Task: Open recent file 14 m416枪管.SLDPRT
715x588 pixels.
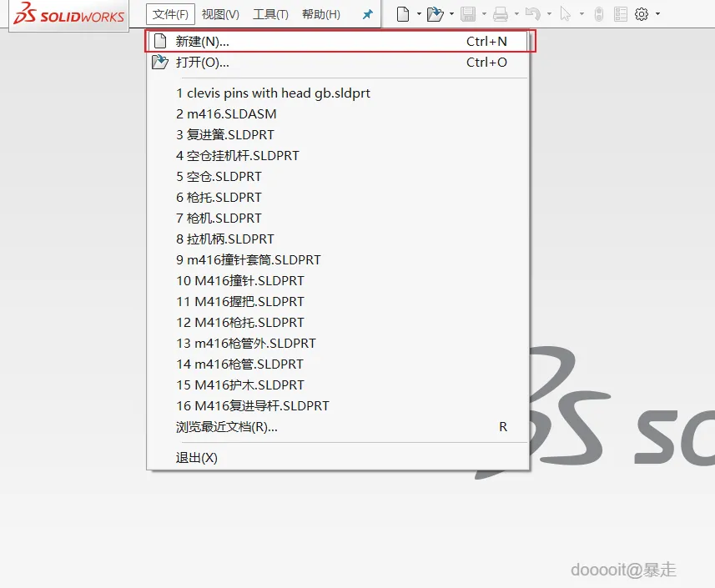Action: 338,364
